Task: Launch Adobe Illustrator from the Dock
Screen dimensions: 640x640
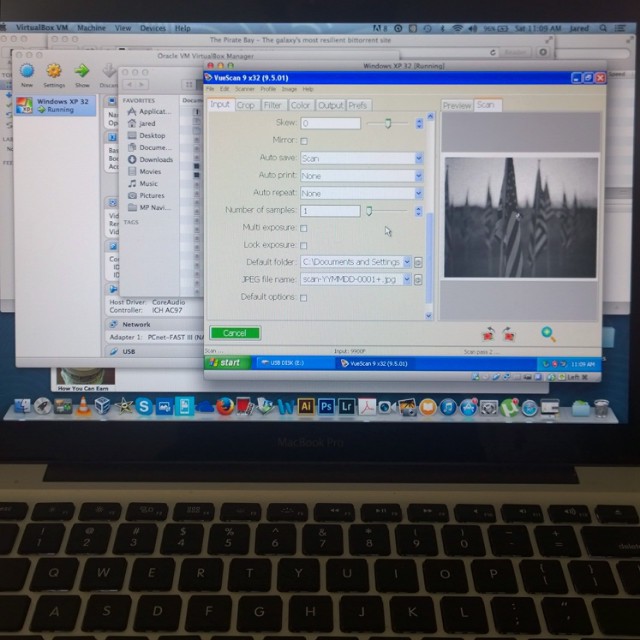Action: (306, 407)
